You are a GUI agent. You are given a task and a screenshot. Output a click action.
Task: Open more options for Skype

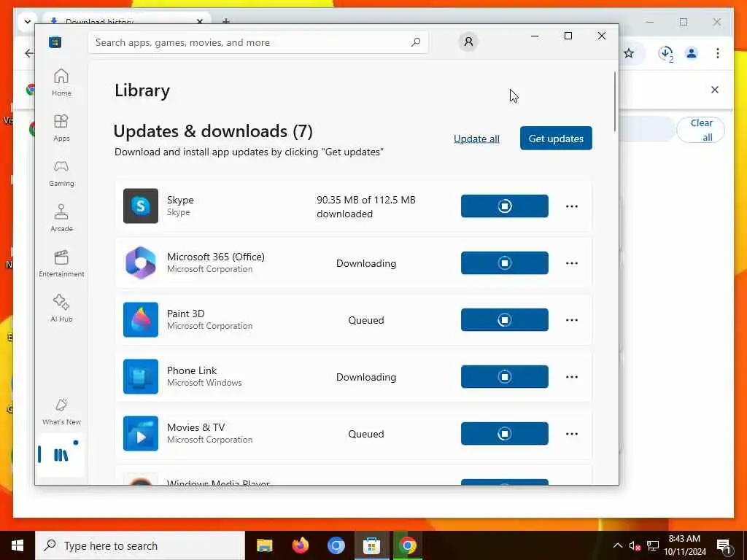(x=572, y=206)
